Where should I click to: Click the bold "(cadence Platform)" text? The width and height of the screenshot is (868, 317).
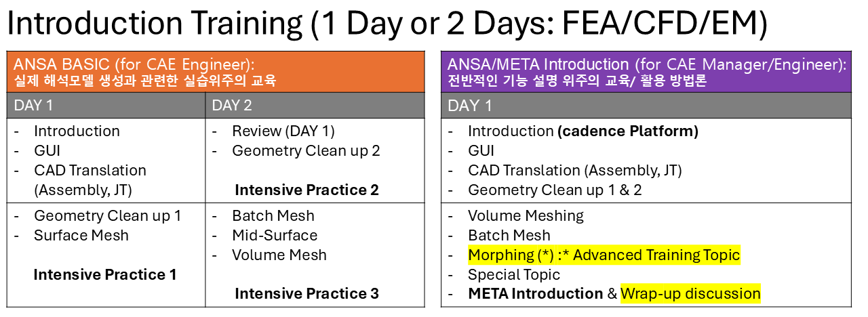(x=628, y=131)
